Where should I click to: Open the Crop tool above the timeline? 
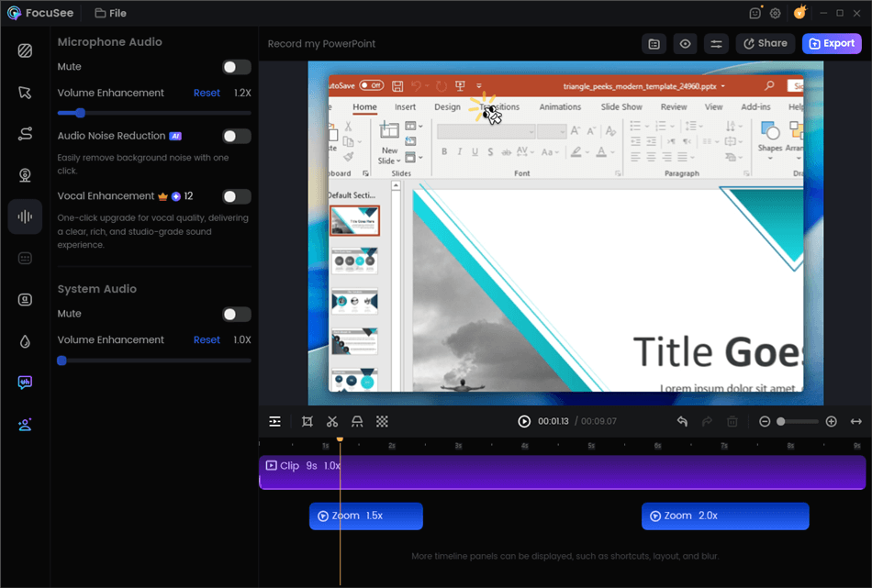(x=308, y=421)
